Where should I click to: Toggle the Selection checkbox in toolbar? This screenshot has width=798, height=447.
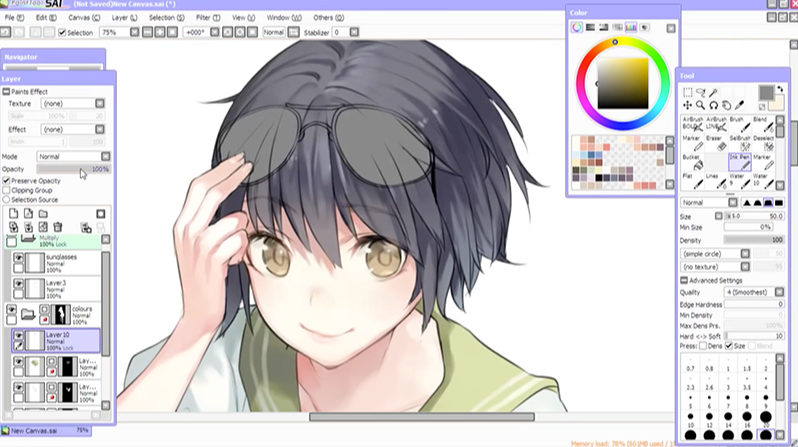pyautogui.click(x=62, y=32)
